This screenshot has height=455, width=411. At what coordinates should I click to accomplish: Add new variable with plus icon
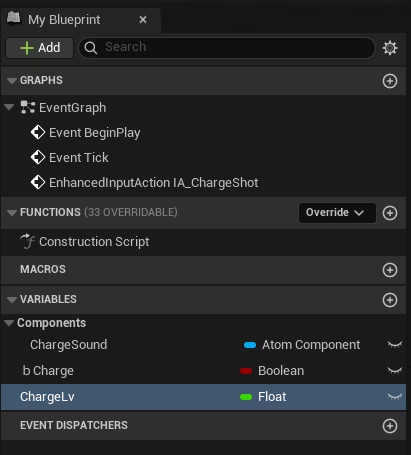click(x=390, y=300)
